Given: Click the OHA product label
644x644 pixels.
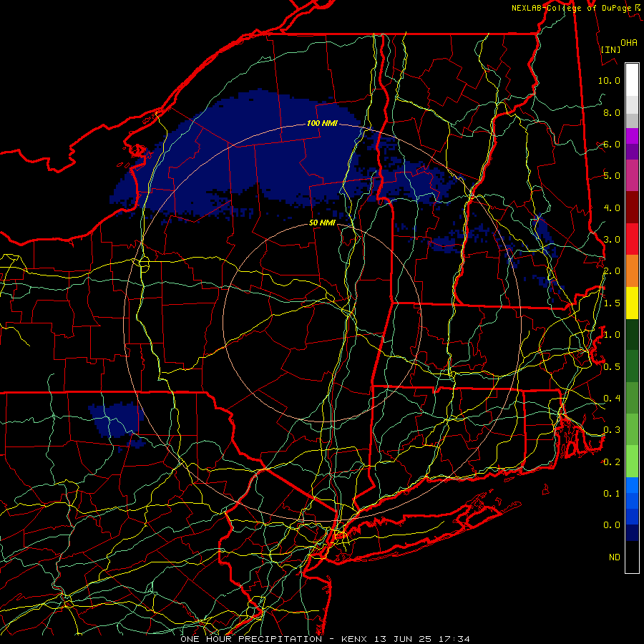Looking at the screenshot, I should (x=629, y=42).
